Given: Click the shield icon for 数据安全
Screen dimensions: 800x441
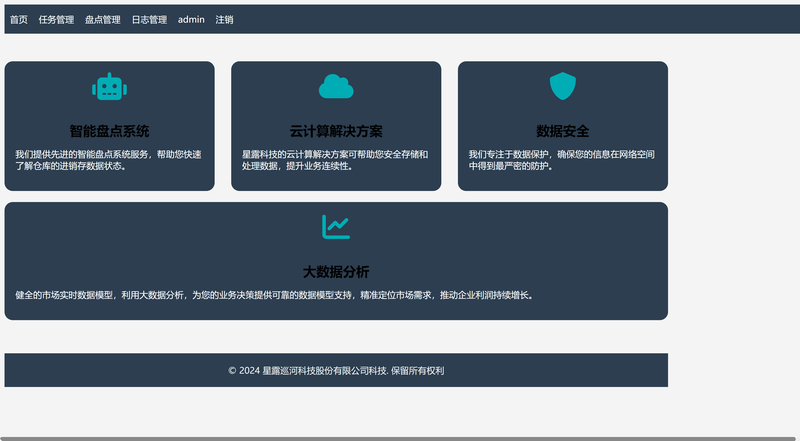Looking at the screenshot, I should [x=563, y=86].
